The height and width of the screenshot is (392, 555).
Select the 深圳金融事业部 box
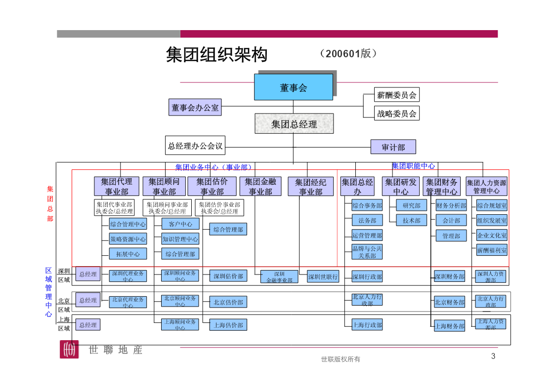coord(279,277)
